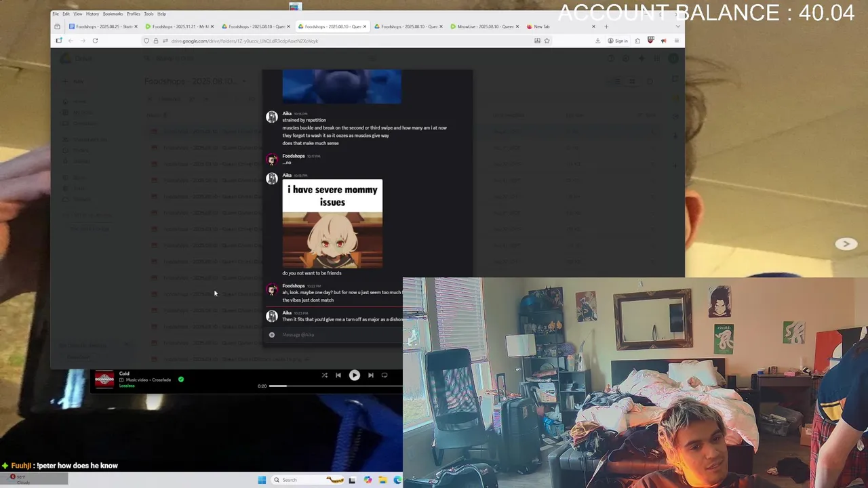The width and height of the screenshot is (868, 488).
Task: Click the next arrow on right image edge
Action: (x=846, y=244)
